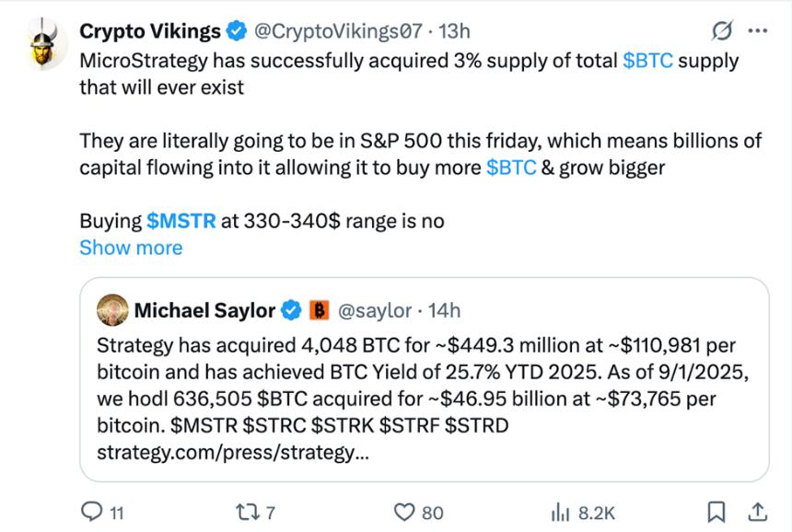Click the Grok circle-slash icon
The image size is (792, 532).
pyautogui.click(x=723, y=31)
